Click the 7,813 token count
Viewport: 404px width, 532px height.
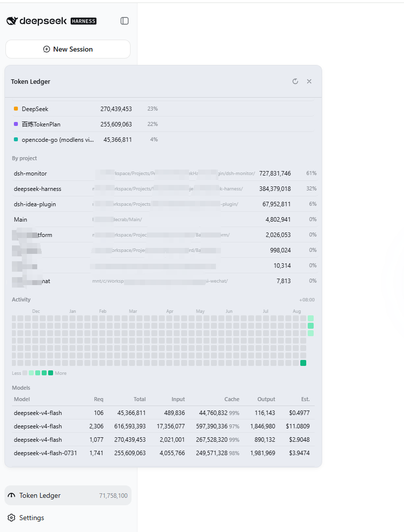pos(283,281)
